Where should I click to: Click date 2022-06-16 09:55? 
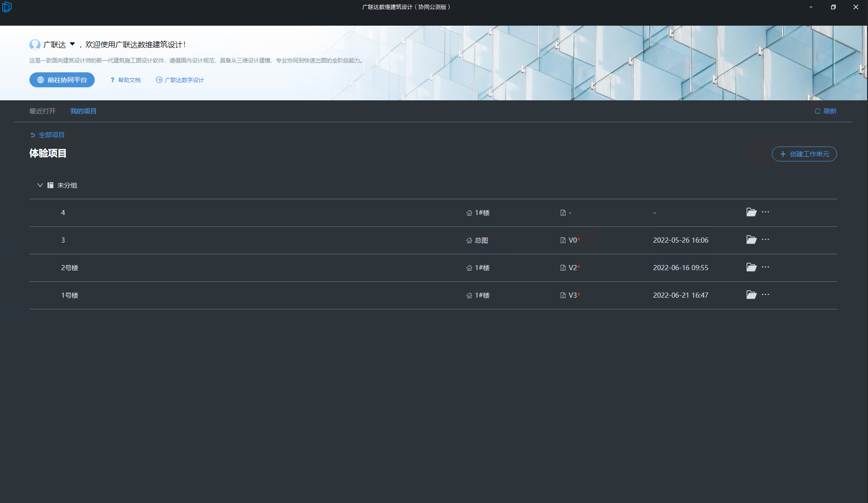tap(681, 268)
